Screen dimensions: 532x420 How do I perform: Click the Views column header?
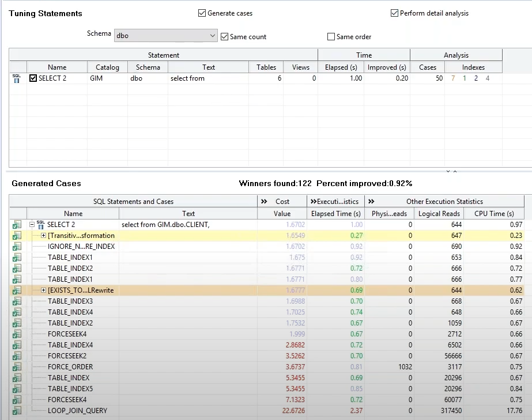click(x=301, y=67)
